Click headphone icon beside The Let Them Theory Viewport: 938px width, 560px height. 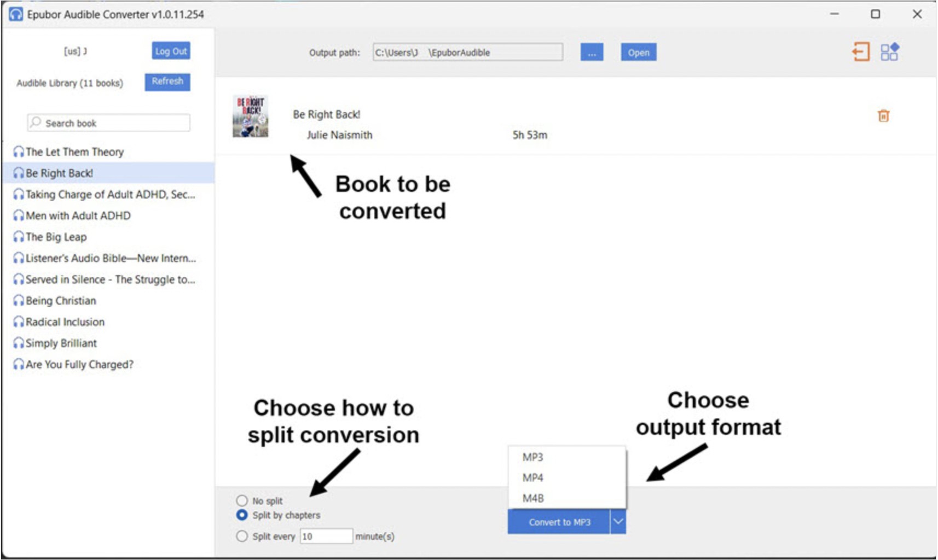click(x=19, y=152)
